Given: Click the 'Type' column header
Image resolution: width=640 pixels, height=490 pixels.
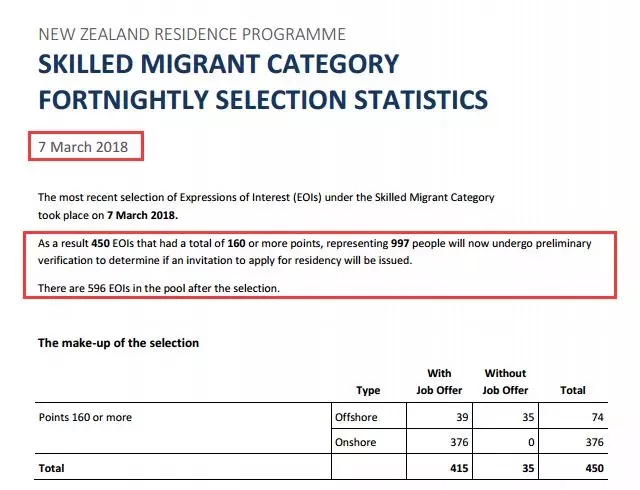Looking at the screenshot, I should [368, 390].
